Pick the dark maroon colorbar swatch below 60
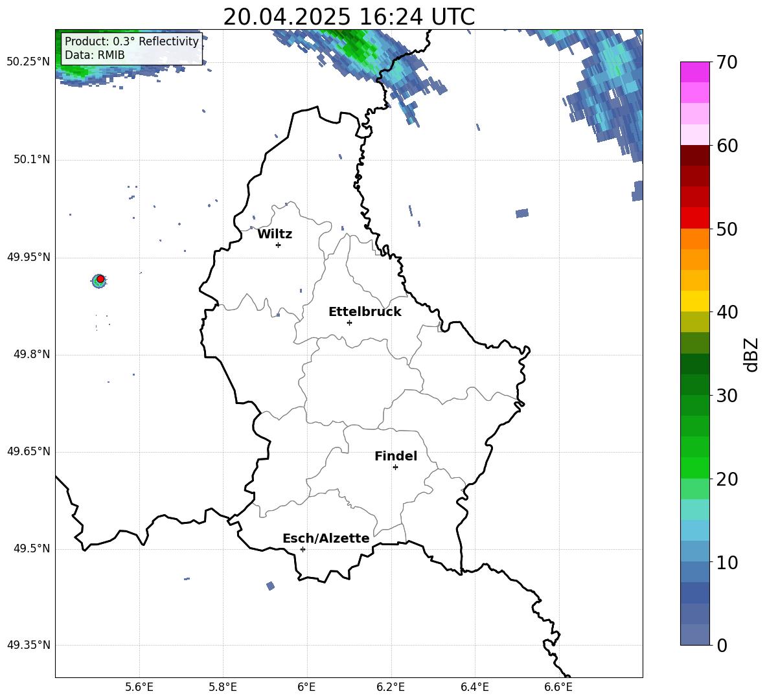Image resolution: width=767 pixels, height=700 pixels. [x=695, y=155]
